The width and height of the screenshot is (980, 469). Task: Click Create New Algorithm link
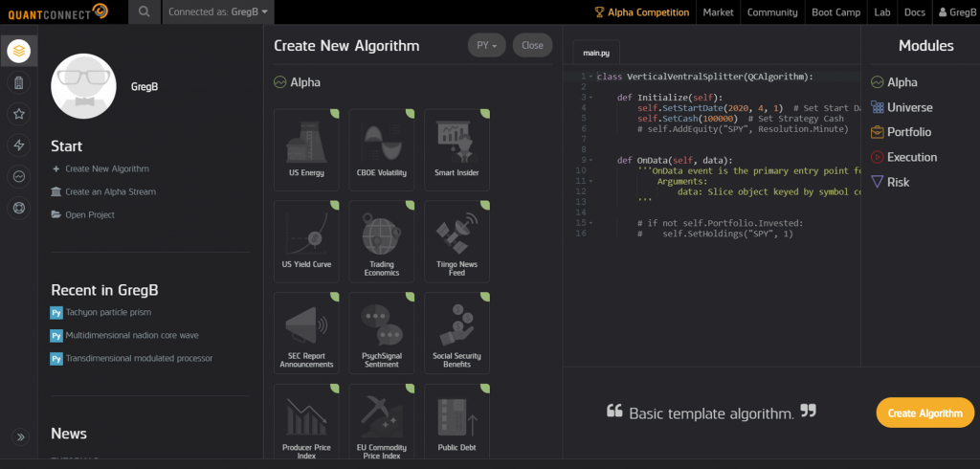(100, 168)
